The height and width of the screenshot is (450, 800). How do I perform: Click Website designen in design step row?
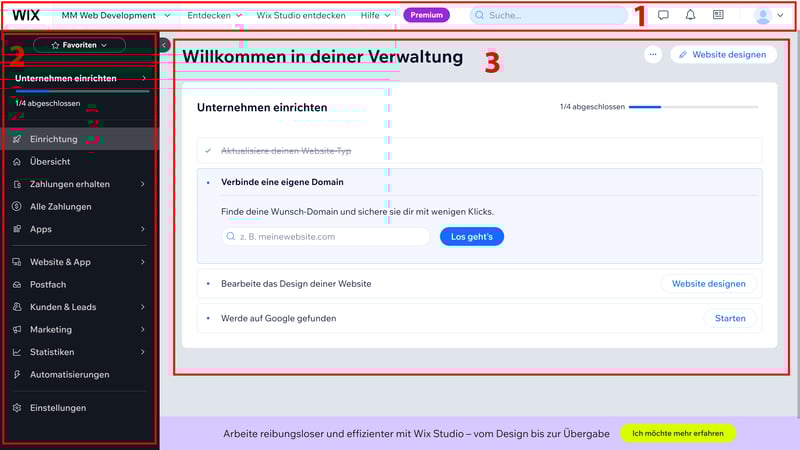tap(708, 284)
